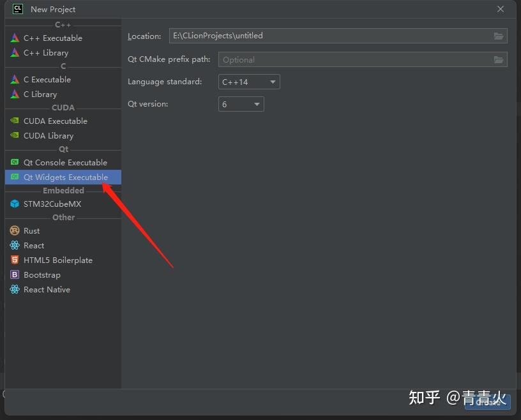This screenshot has width=521, height=420.
Task: Click the CUDA Executable NVIDIA icon
Action: click(x=15, y=120)
